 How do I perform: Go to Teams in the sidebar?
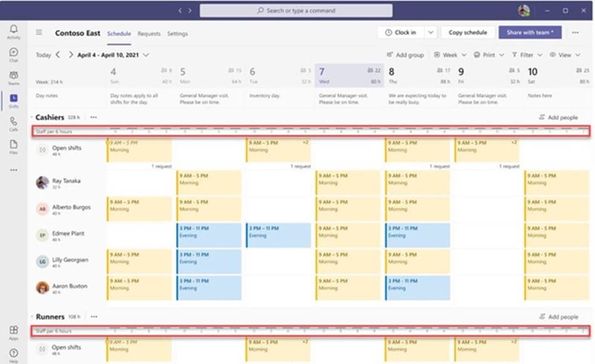pyautogui.click(x=13, y=78)
